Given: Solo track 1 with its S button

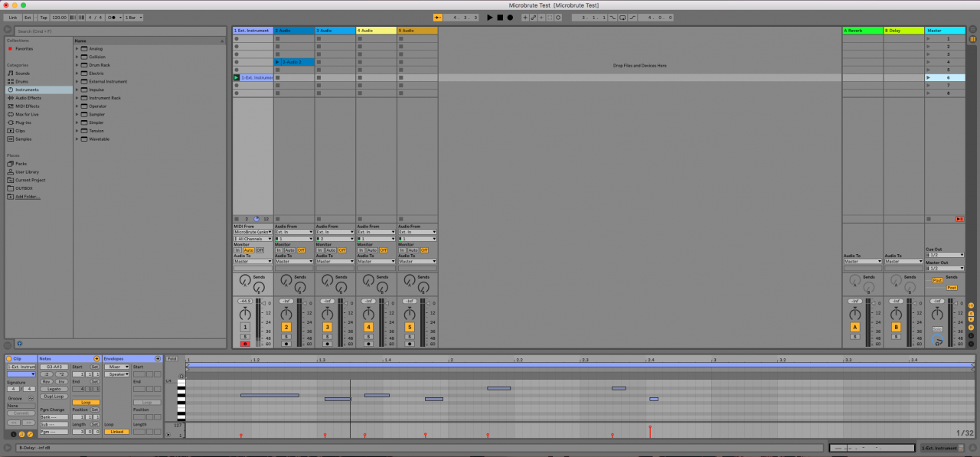Looking at the screenshot, I should 245,337.
